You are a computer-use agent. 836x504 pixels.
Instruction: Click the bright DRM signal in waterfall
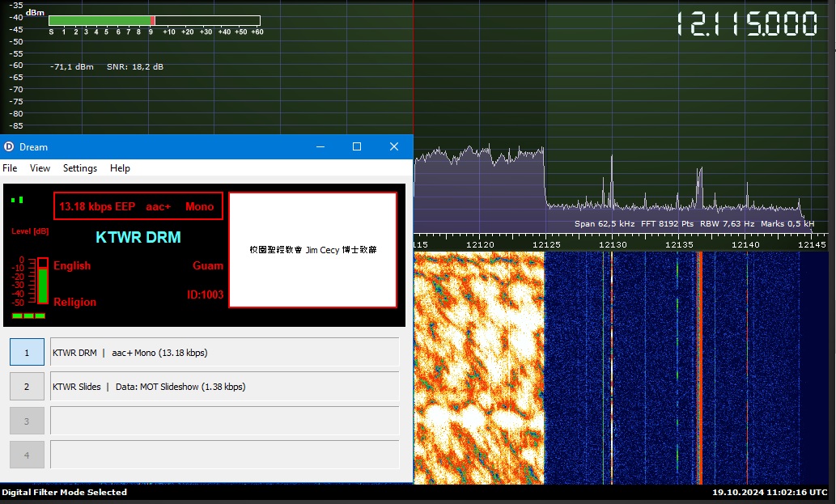coord(479,367)
